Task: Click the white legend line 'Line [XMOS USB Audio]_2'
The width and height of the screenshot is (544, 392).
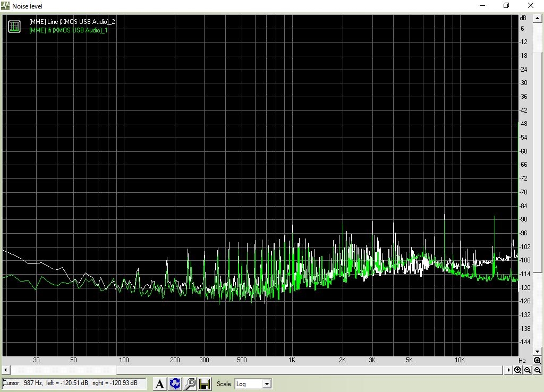Action: pos(72,22)
